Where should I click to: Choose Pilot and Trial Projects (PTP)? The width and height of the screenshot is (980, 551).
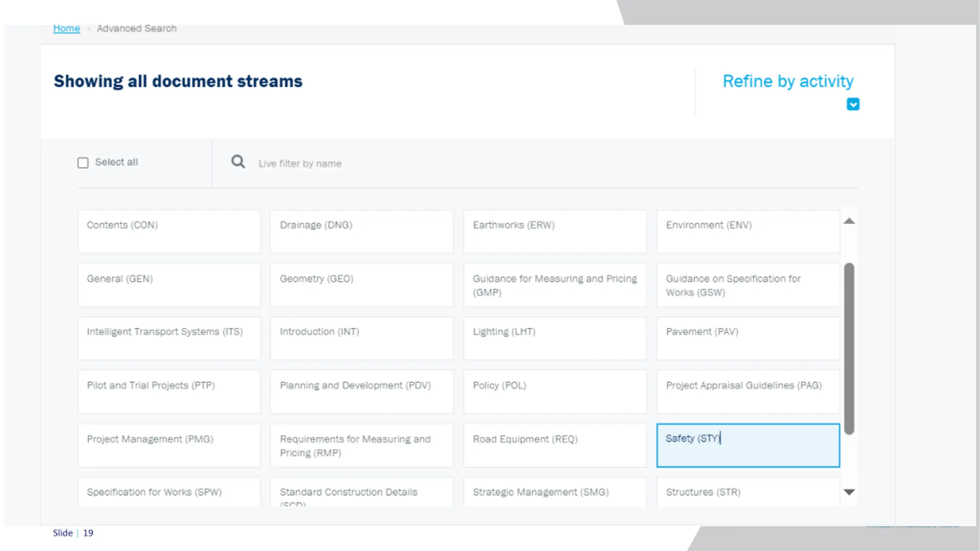[x=169, y=392]
